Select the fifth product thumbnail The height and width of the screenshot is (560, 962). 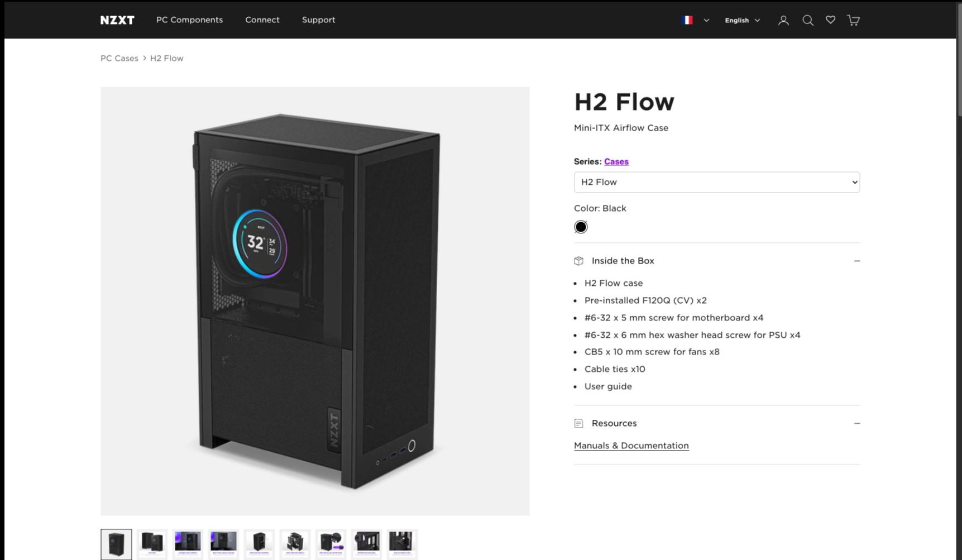[259, 544]
